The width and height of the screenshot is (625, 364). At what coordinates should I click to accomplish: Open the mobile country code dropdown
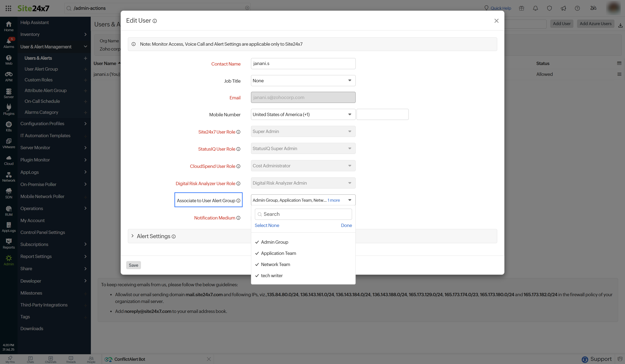(303, 114)
